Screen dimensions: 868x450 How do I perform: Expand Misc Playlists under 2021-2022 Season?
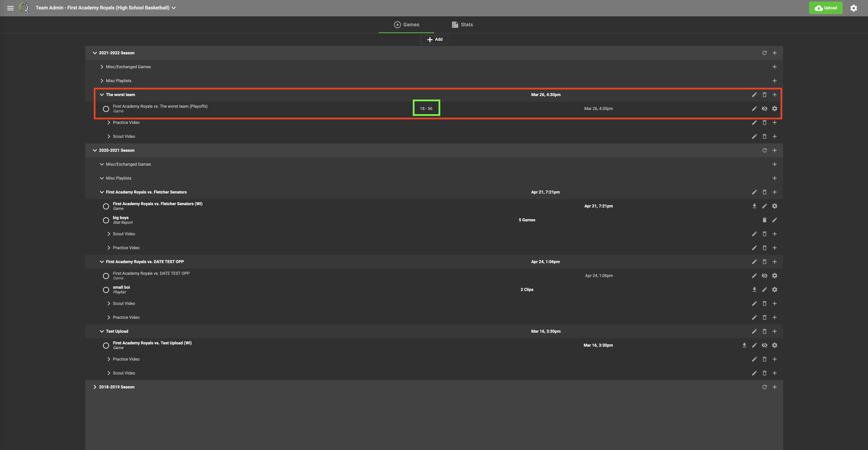(102, 81)
